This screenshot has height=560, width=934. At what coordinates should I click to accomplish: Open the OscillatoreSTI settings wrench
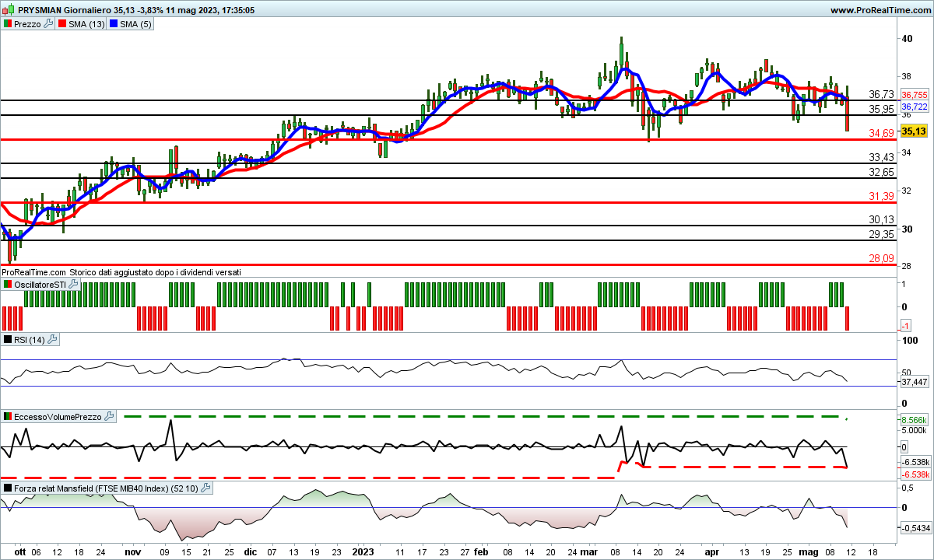(x=73, y=285)
